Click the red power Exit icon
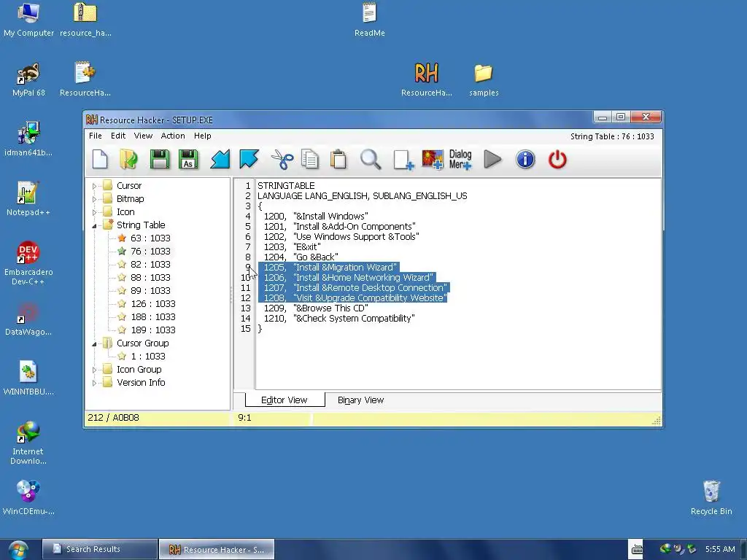 557,160
